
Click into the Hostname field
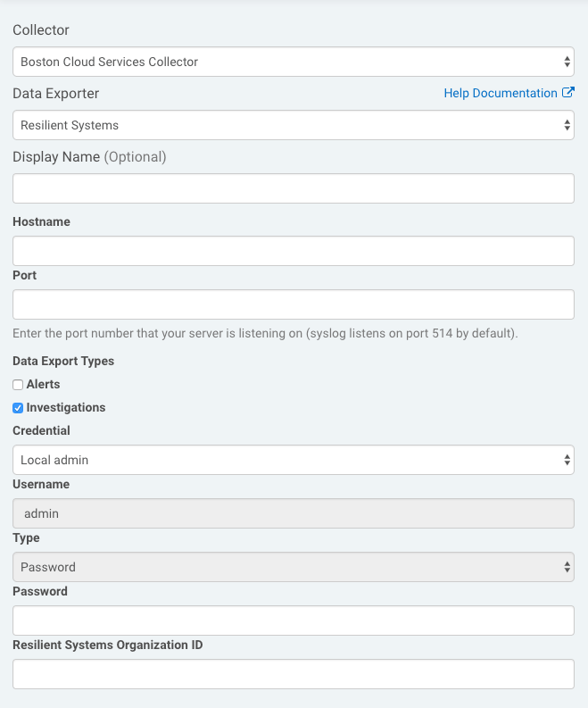coord(294,251)
